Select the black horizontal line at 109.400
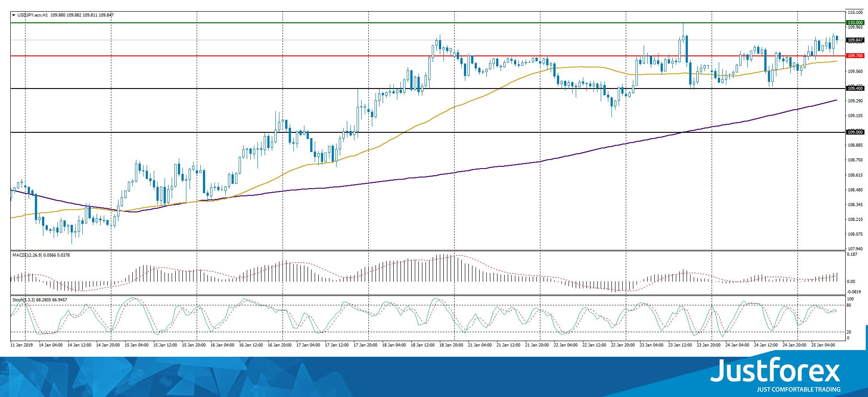The height and width of the screenshot is (397, 868). [x=428, y=89]
